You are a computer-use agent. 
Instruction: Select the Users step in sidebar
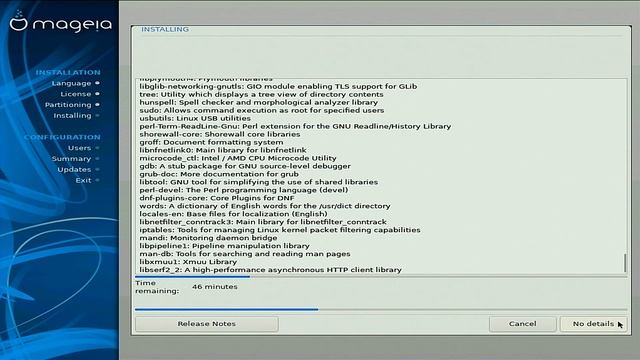[80, 148]
